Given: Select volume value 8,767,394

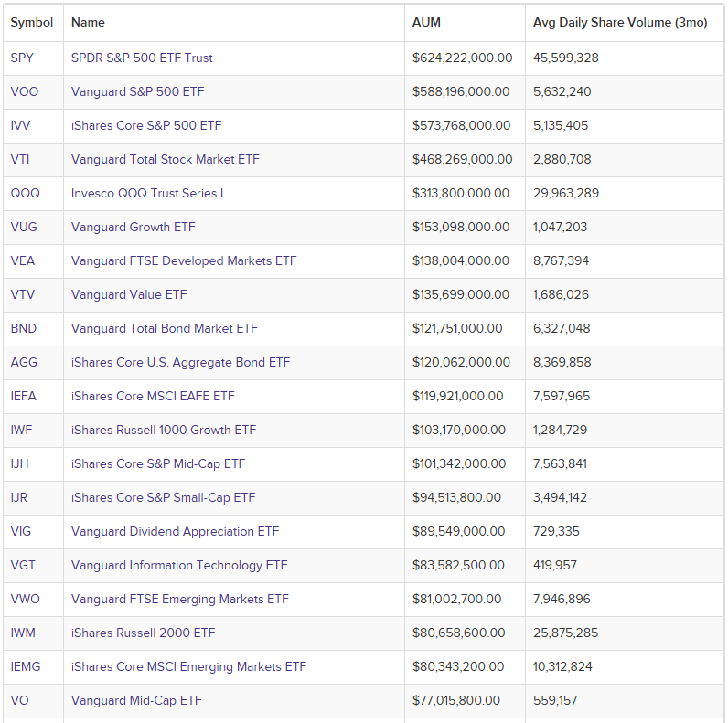Looking at the screenshot, I should coord(561,261).
